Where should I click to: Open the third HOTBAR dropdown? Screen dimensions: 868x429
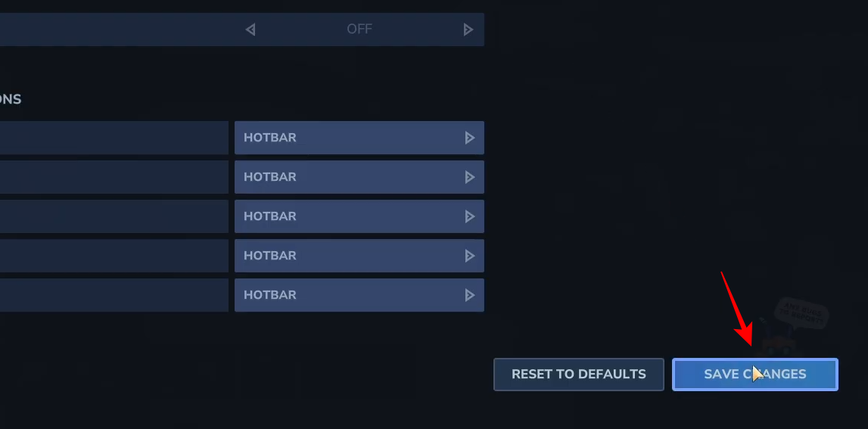coord(359,216)
